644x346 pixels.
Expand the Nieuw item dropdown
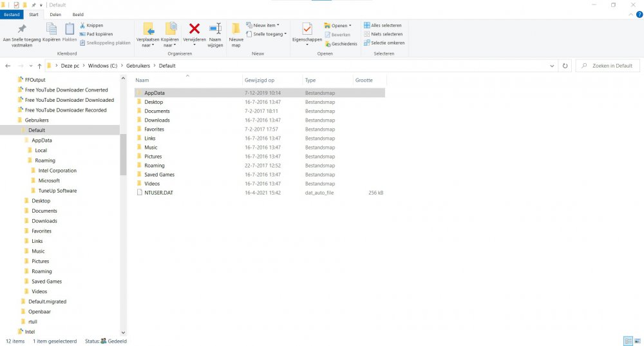pyautogui.click(x=265, y=25)
